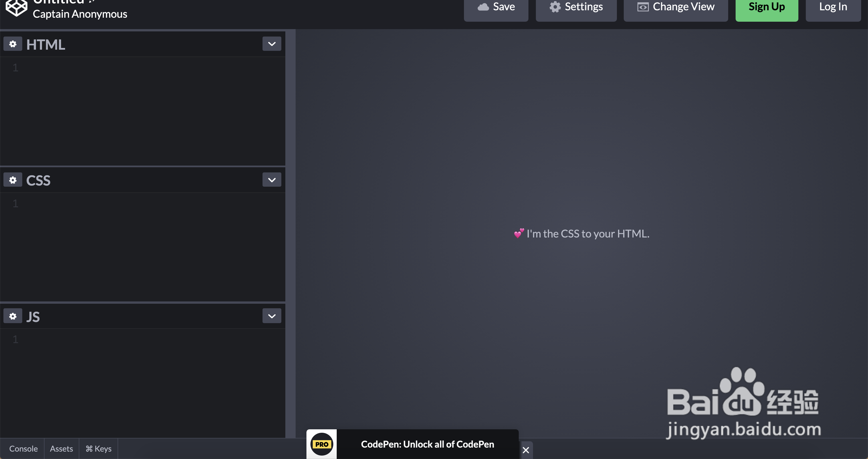Open the Keys panel shortcut
The height and width of the screenshot is (459, 868).
click(x=98, y=449)
